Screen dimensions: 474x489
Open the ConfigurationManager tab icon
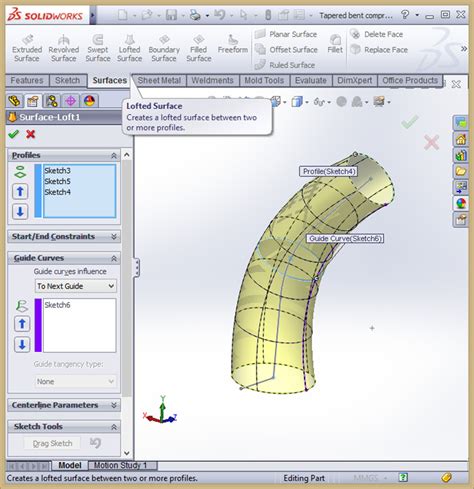[x=52, y=101]
